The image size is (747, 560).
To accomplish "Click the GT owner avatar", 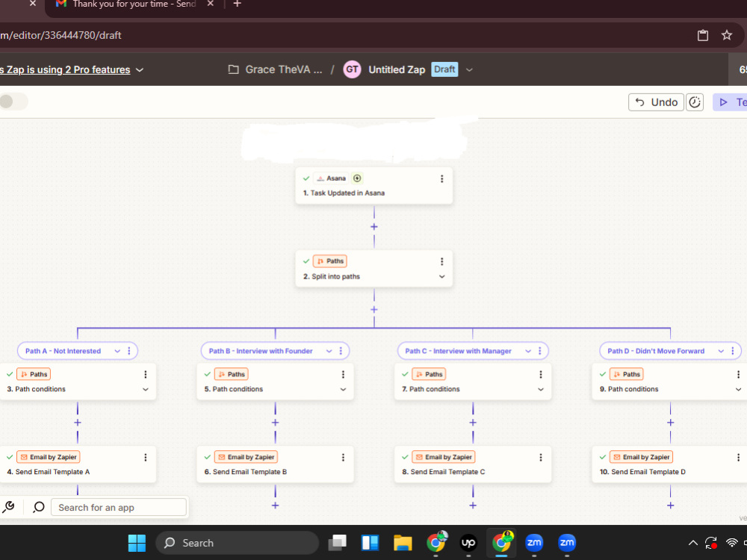I will (x=352, y=69).
